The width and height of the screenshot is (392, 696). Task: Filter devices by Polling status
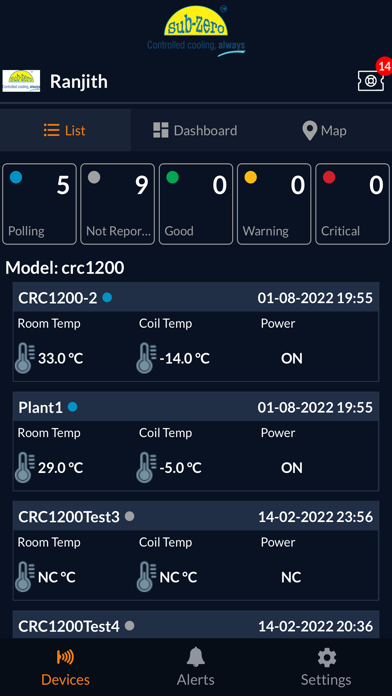pyautogui.click(x=40, y=204)
